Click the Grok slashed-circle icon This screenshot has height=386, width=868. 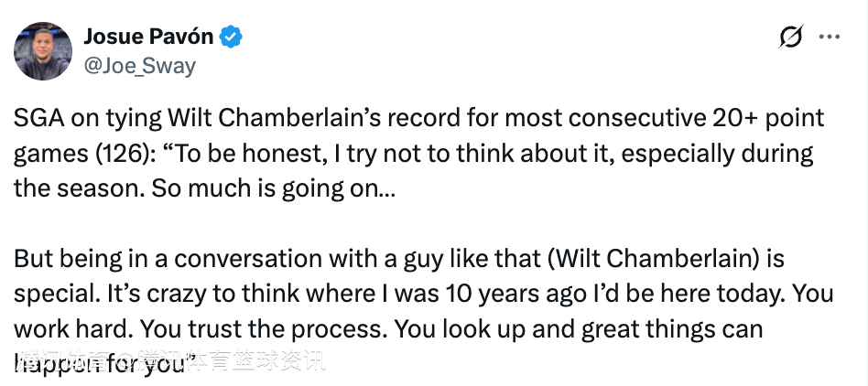790,38
